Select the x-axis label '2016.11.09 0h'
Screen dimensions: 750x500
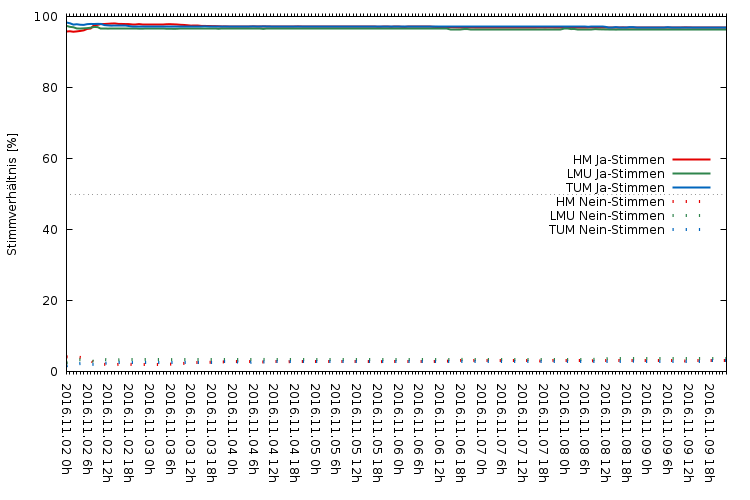646,429
